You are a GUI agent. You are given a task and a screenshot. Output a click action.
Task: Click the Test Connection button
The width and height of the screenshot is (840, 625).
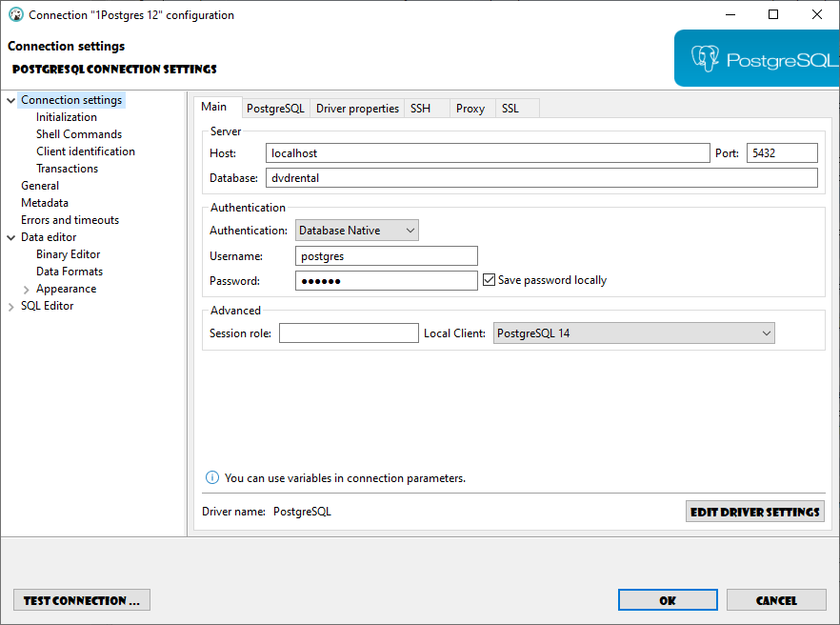tap(82, 600)
